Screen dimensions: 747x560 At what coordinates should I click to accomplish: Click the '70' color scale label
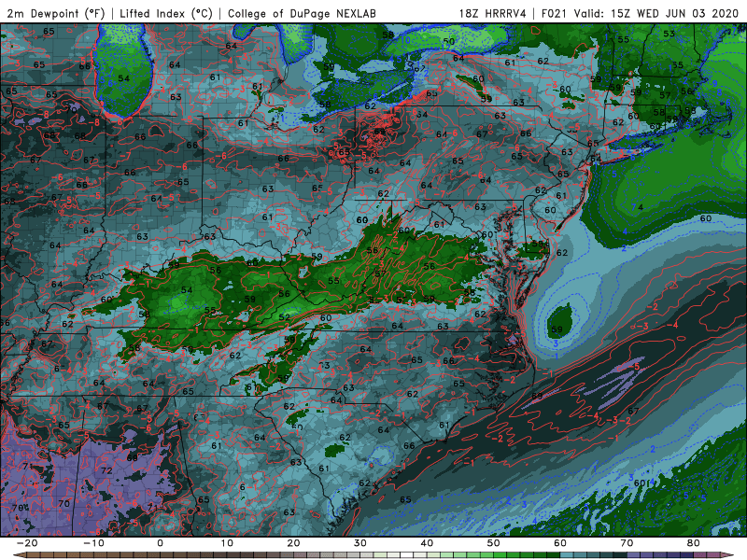point(627,543)
